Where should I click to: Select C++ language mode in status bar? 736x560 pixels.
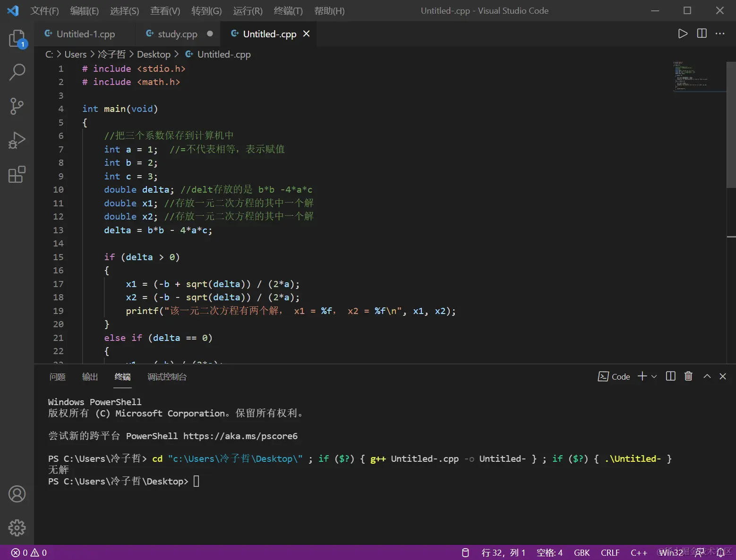click(x=639, y=552)
